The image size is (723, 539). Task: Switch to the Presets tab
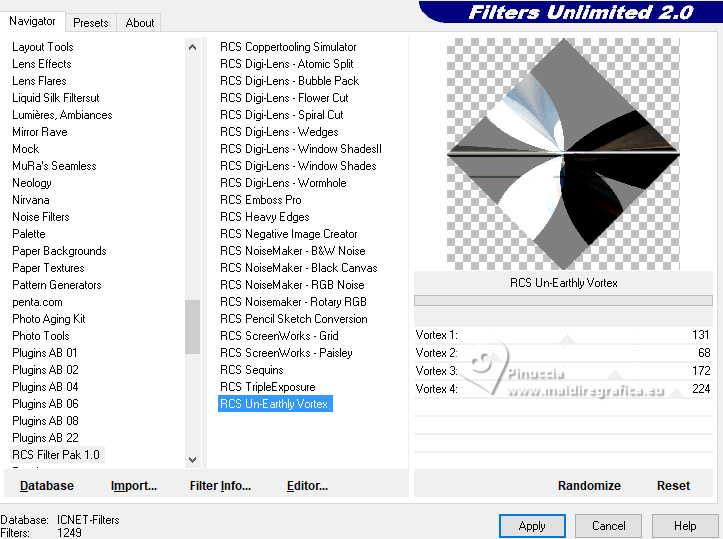90,23
